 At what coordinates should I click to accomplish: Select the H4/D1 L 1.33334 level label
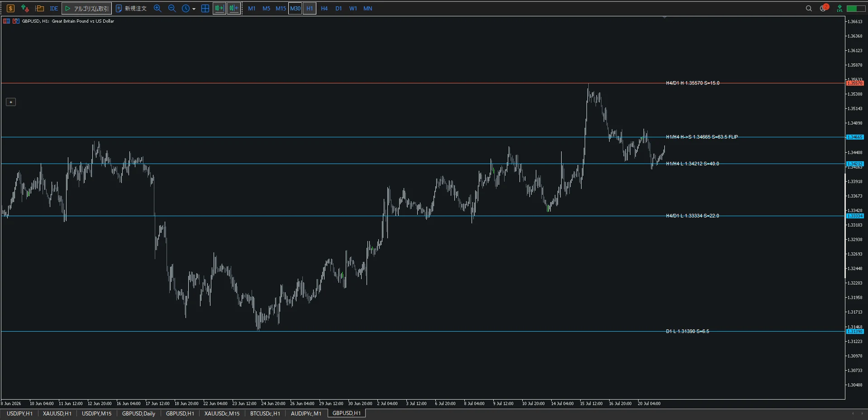692,216
